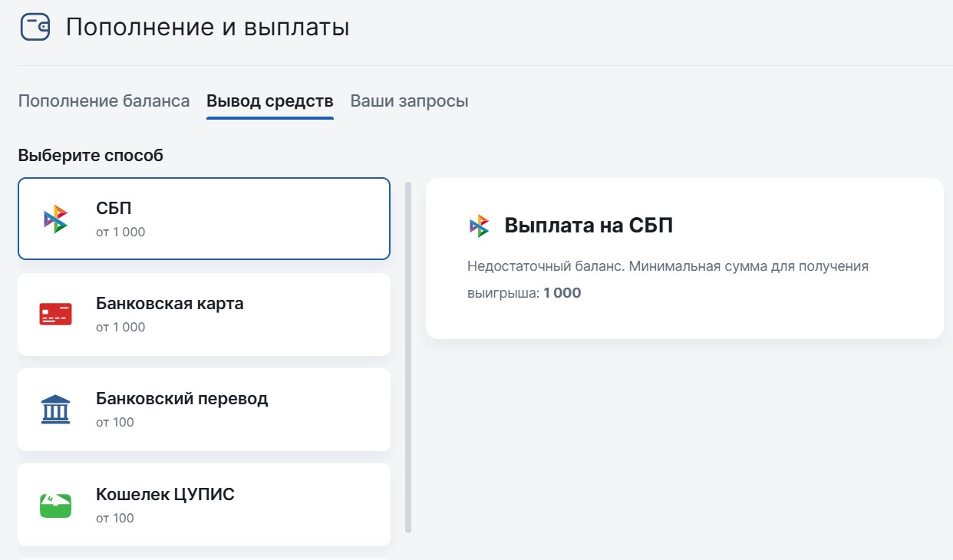Screen dimensions: 953x560
Task: Click the green Кошелек ЦУПИС wallet icon
Action: [55, 504]
